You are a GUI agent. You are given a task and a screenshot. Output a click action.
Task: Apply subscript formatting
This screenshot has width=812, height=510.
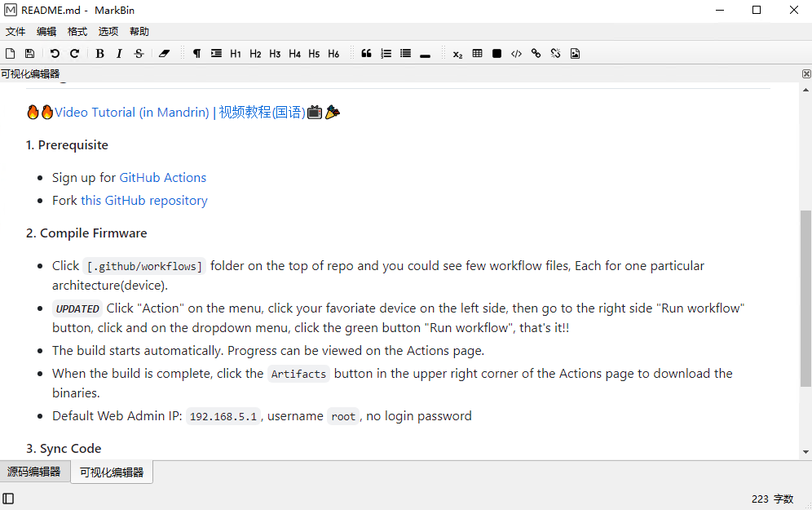tap(458, 53)
